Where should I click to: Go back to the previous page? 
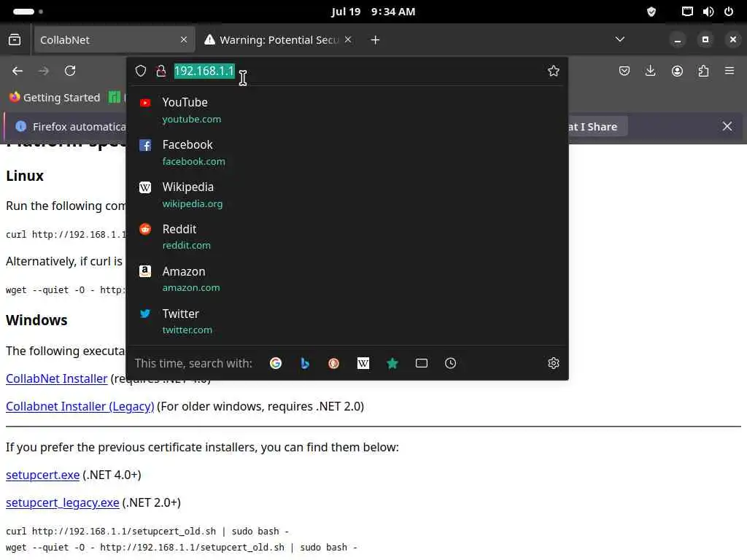click(18, 71)
